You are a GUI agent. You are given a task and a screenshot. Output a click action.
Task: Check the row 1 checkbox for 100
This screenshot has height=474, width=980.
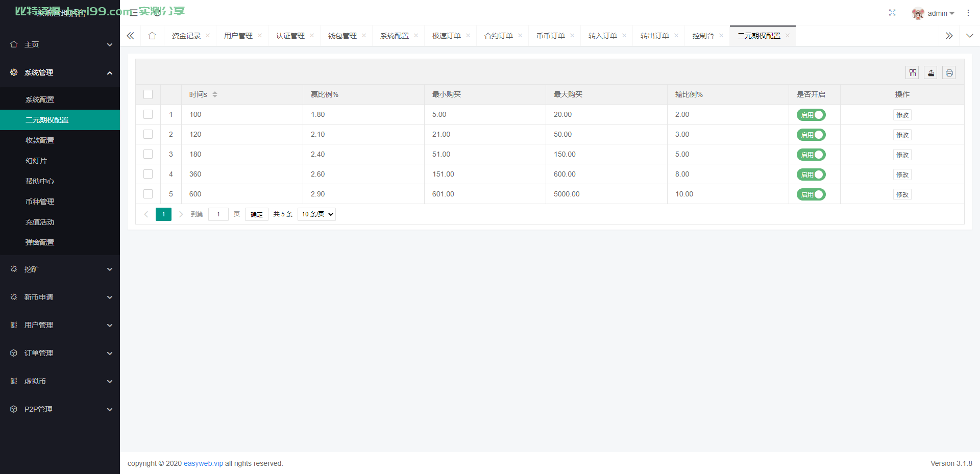148,114
